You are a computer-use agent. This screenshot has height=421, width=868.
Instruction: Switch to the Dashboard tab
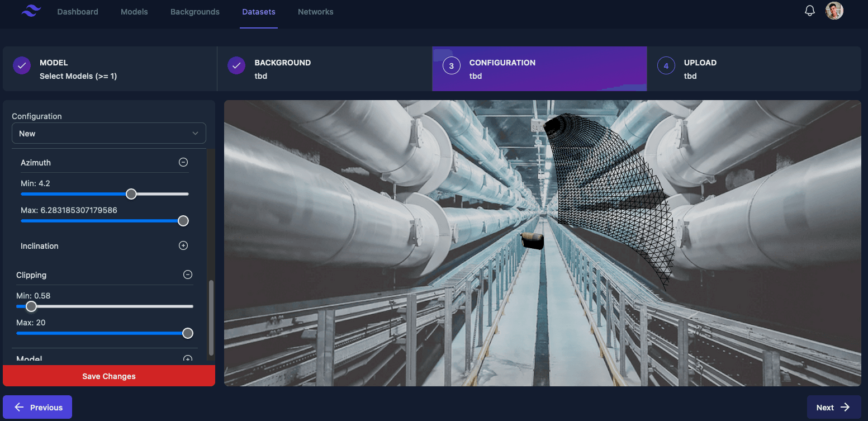(x=77, y=11)
